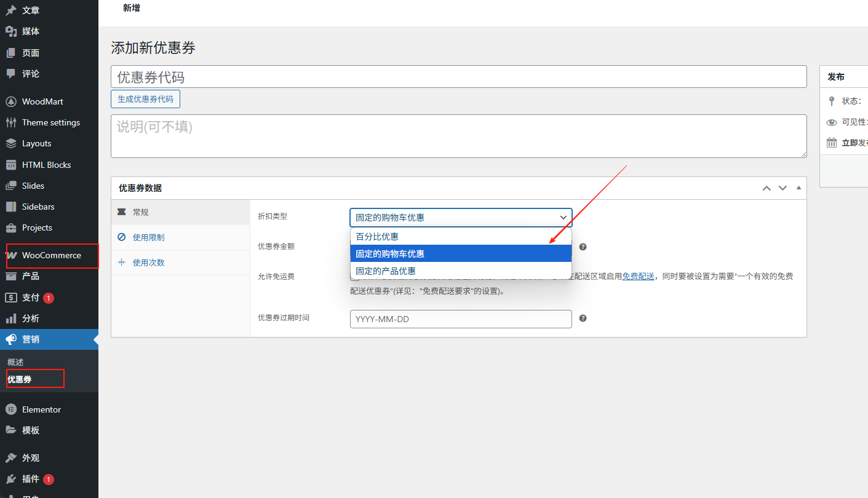Click the Layouts stack icon

click(11, 143)
